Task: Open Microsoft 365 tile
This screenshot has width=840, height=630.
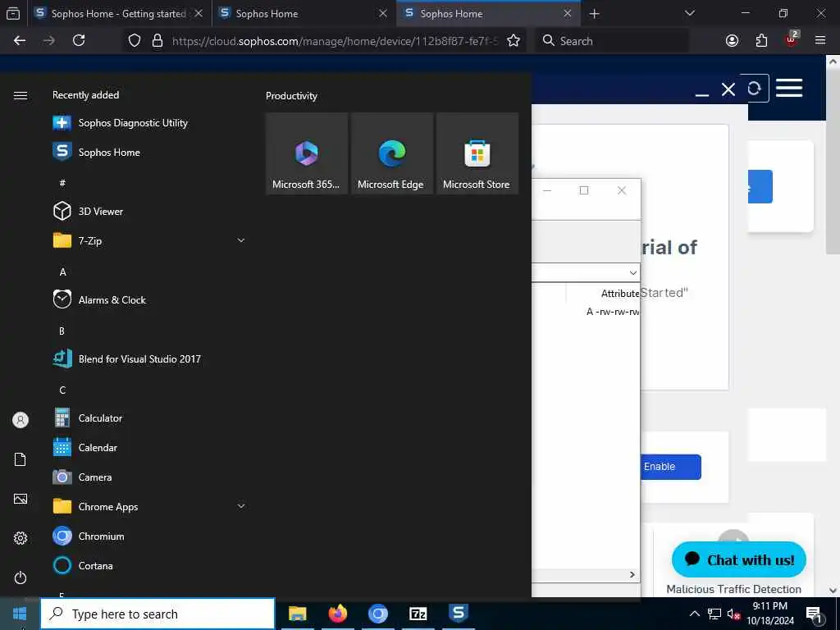Action: pyautogui.click(x=307, y=153)
